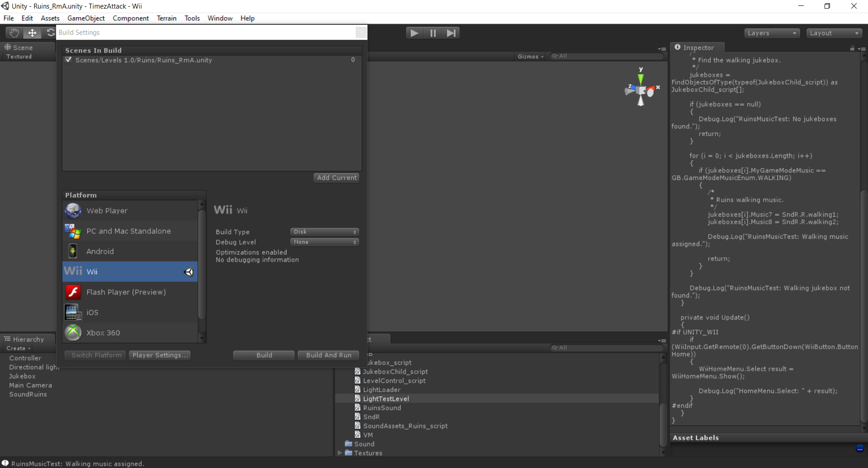Click the Build And Run button
The image size is (868, 468).
click(x=329, y=355)
